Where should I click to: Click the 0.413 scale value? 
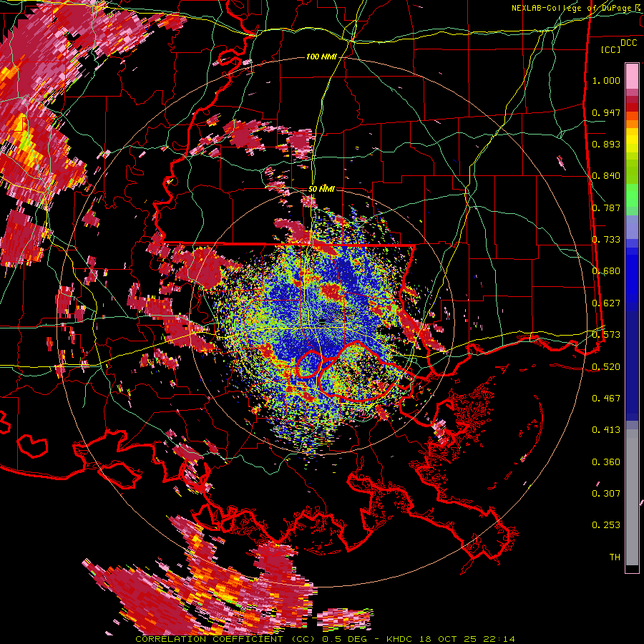(606, 430)
